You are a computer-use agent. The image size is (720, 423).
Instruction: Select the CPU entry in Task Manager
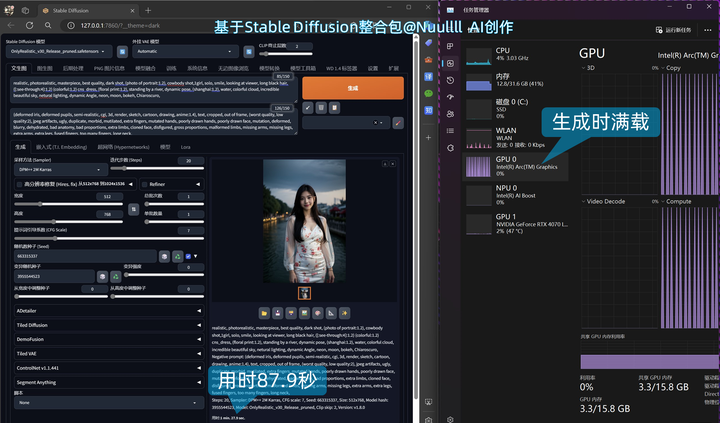click(x=515, y=56)
